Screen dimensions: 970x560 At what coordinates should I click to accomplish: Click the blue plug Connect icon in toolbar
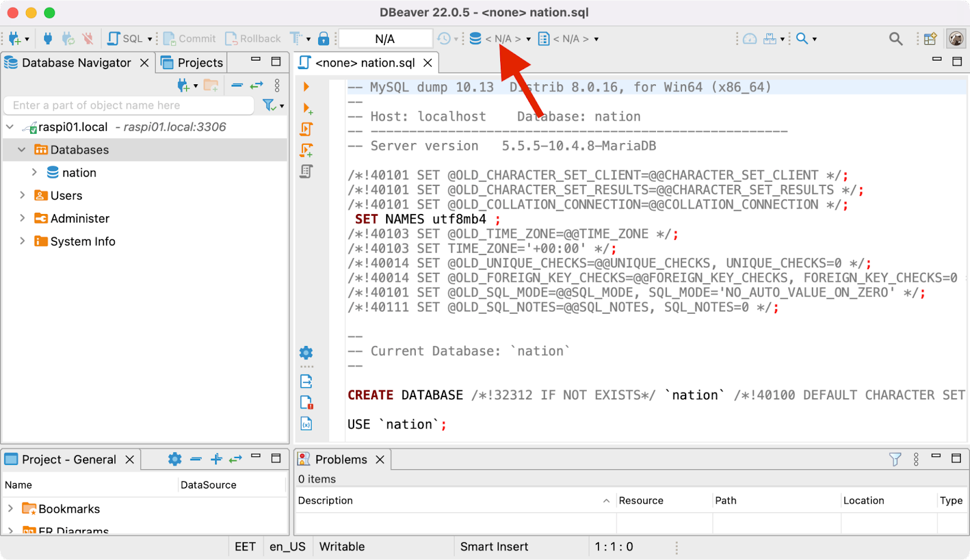point(48,39)
